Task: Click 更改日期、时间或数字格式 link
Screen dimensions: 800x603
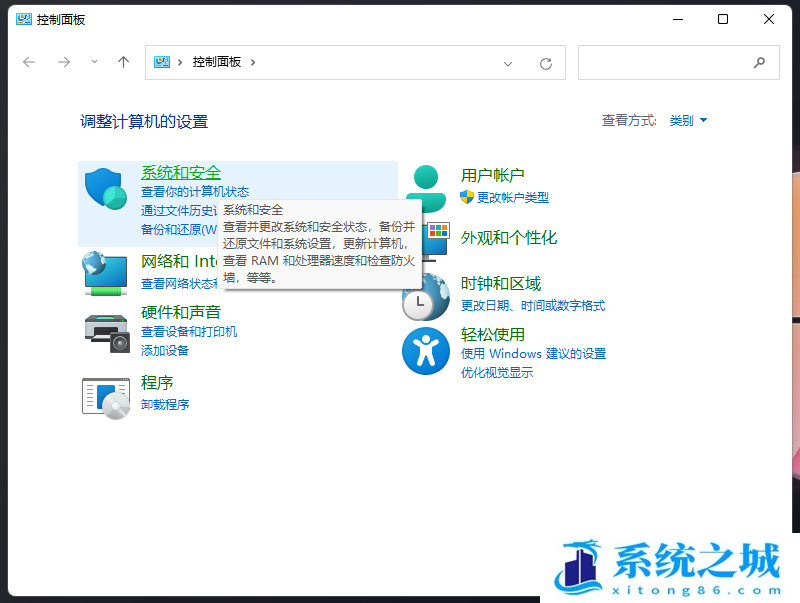Action: coord(532,306)
